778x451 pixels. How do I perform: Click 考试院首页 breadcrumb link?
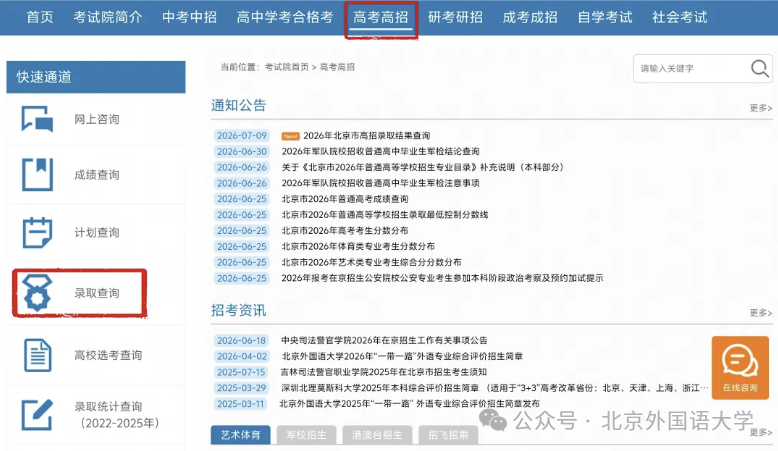tap(287, 67)
